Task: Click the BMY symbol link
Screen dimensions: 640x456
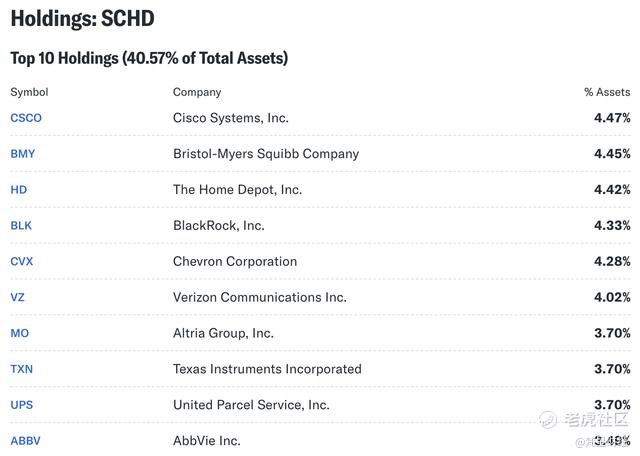Action: (x=23, y=154)
